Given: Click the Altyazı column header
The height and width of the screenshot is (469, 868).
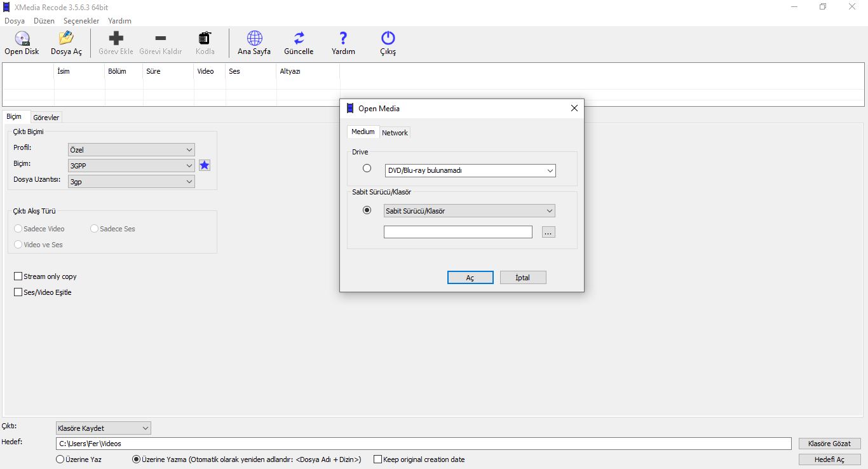Looking at the screenshot, I should click(x=308, y=71).
